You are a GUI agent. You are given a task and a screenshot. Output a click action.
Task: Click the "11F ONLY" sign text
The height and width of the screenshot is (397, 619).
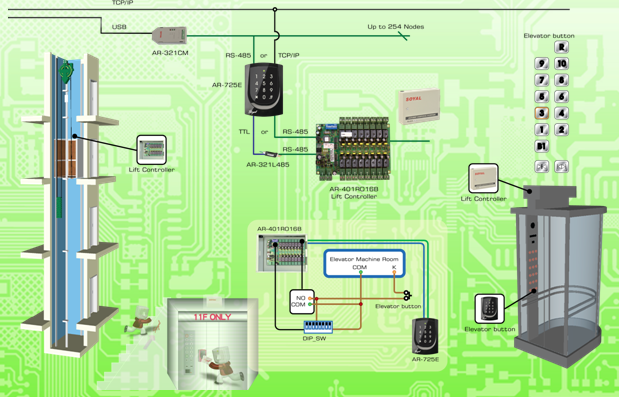point(212,317)
